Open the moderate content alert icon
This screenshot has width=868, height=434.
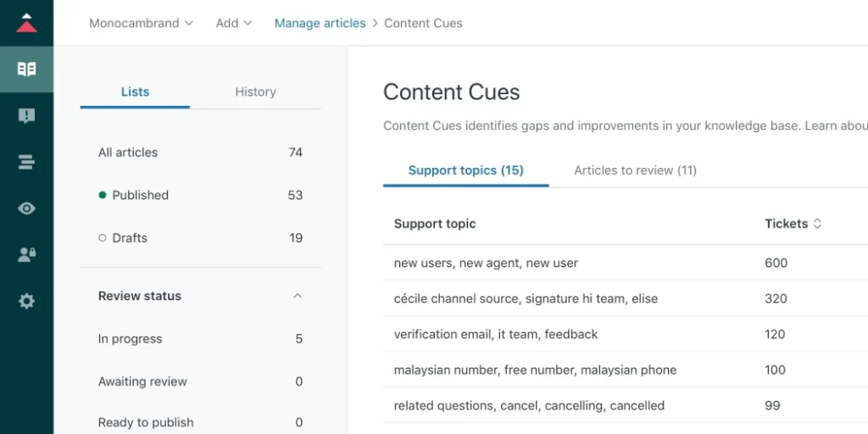pos(26,116)
